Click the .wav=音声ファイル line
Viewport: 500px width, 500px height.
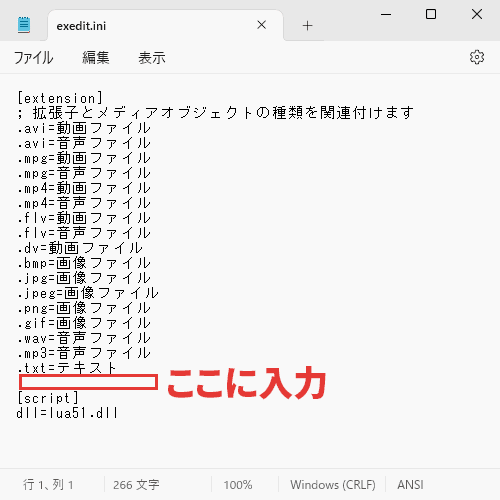coord(84,338)
